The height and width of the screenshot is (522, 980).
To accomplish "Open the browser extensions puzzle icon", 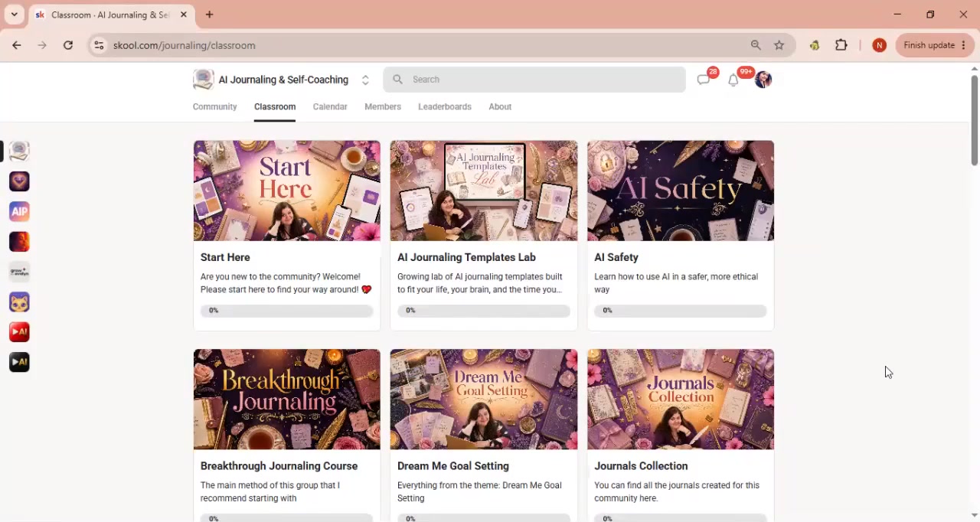I will [841, 45].
